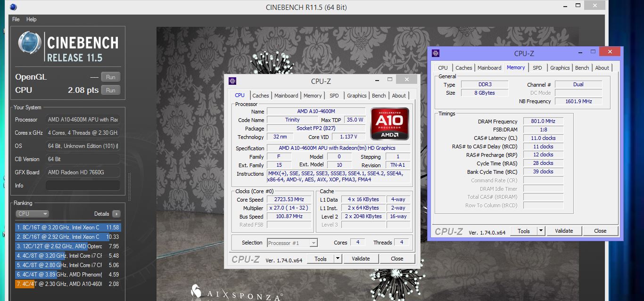Image resolution: width=644 pixels, height=301 pixels.
Task: Click the GFX Board AMD Radeon HD 7660G field
Action: click(83, 172)
